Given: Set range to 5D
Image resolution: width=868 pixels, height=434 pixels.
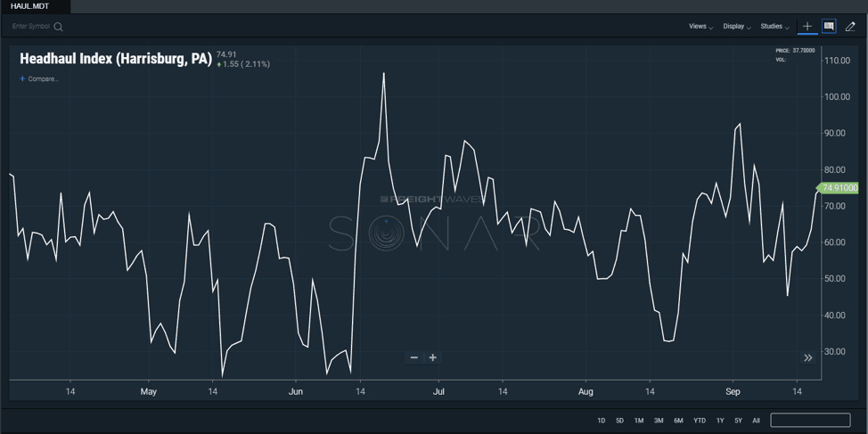Looking at the screenshot, I should pos(620,421).
